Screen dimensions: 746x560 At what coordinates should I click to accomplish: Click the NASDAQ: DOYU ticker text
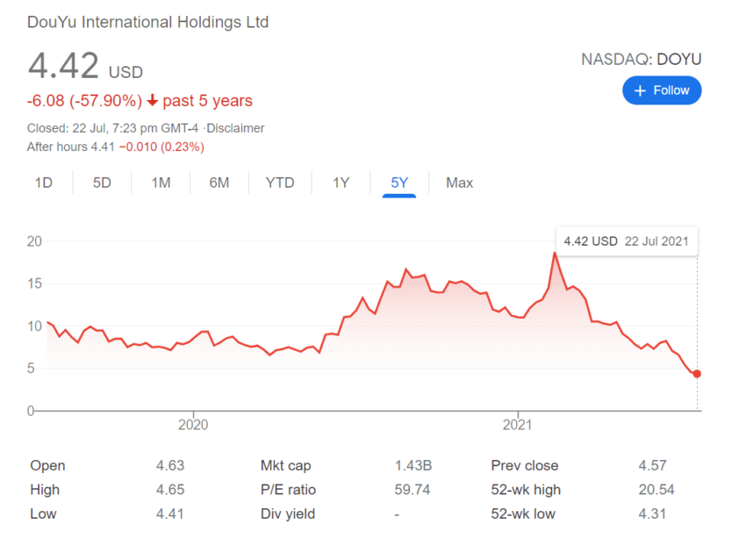(x=642, y=60)
